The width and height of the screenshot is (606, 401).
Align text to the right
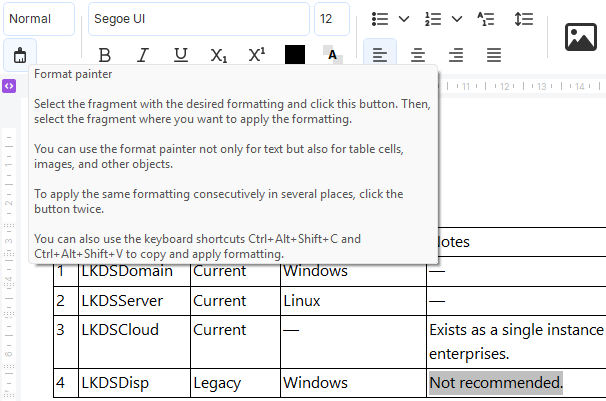coord(456,55)
